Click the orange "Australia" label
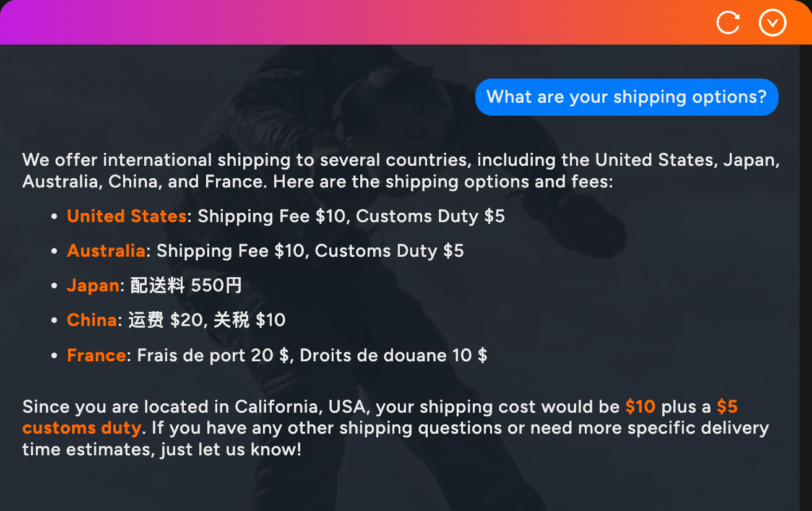Screen dimensions: 812x511 (106, 251)
